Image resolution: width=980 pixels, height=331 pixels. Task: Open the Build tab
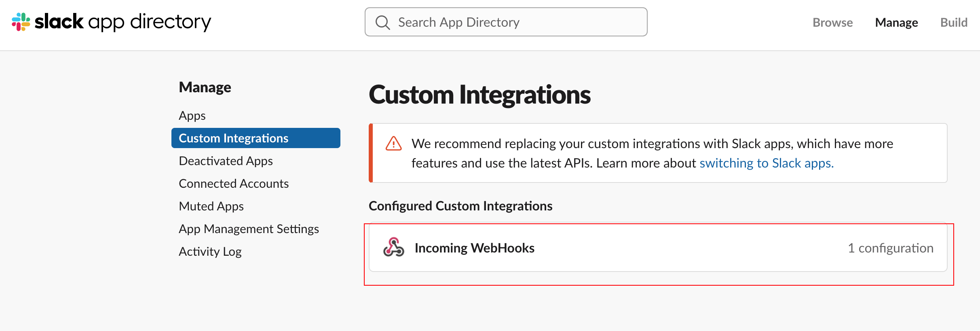click(954, 22)
